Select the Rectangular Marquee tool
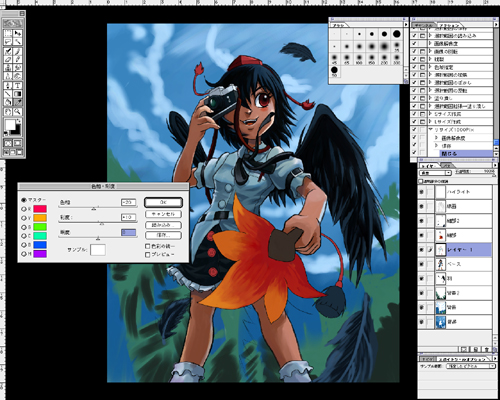 pyautogui.click(x=8, y=33)
